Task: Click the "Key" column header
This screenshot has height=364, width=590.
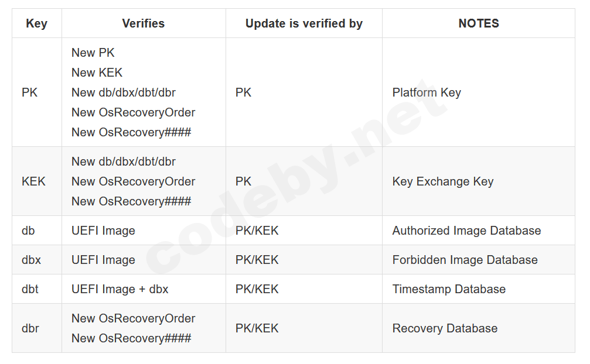Action: pos(36,23)
